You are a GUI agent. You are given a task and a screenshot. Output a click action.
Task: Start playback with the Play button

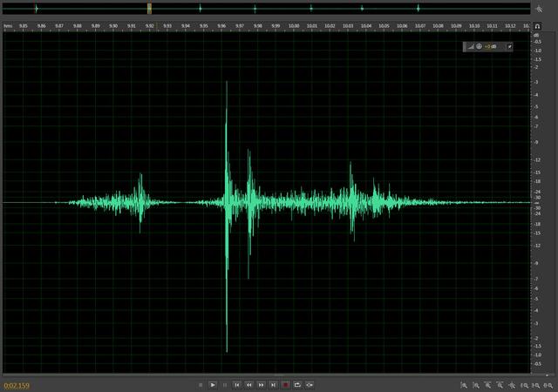click(213, 385)
